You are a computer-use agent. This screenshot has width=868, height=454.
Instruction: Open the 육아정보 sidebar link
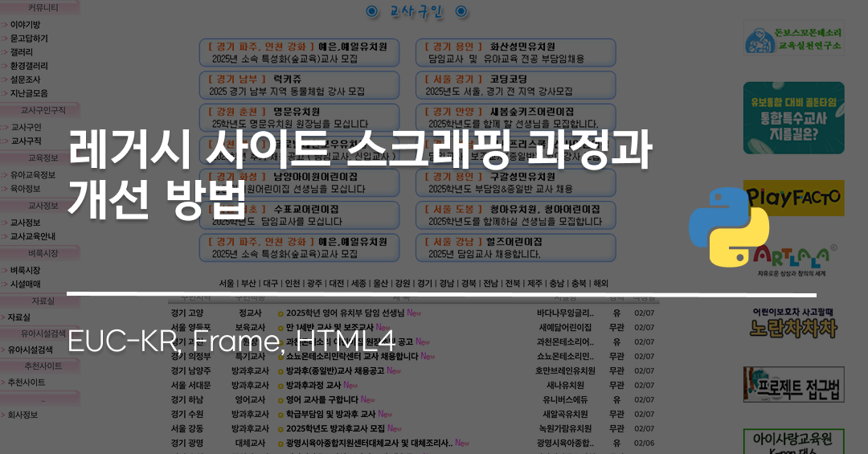pos(26,189)
